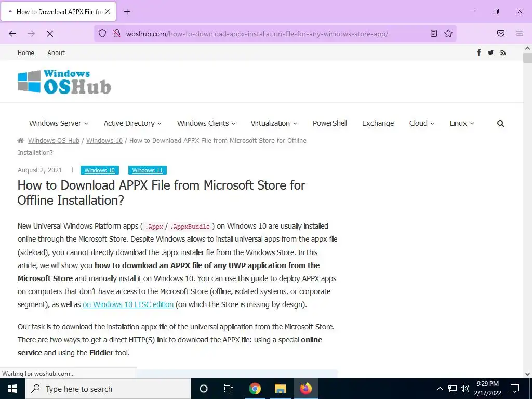The width and height of the screenshot is (532, 399).
Task: Open the Save to Pocket button
Action: 501,33
